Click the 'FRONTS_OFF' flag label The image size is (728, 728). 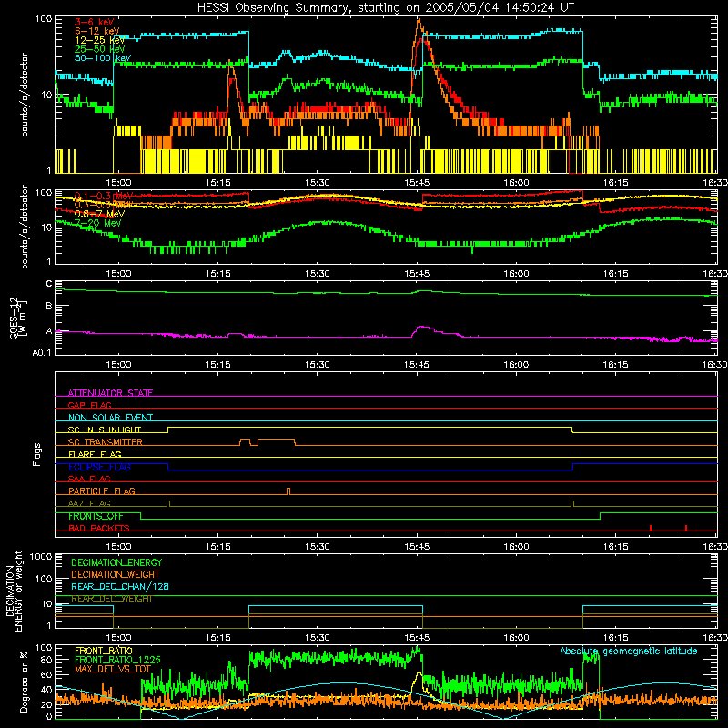pyautogui.click(x=96, y=516)
